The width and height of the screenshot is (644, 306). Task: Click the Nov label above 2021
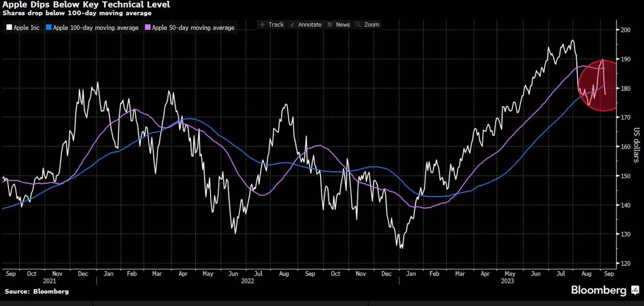coord(57,273)
